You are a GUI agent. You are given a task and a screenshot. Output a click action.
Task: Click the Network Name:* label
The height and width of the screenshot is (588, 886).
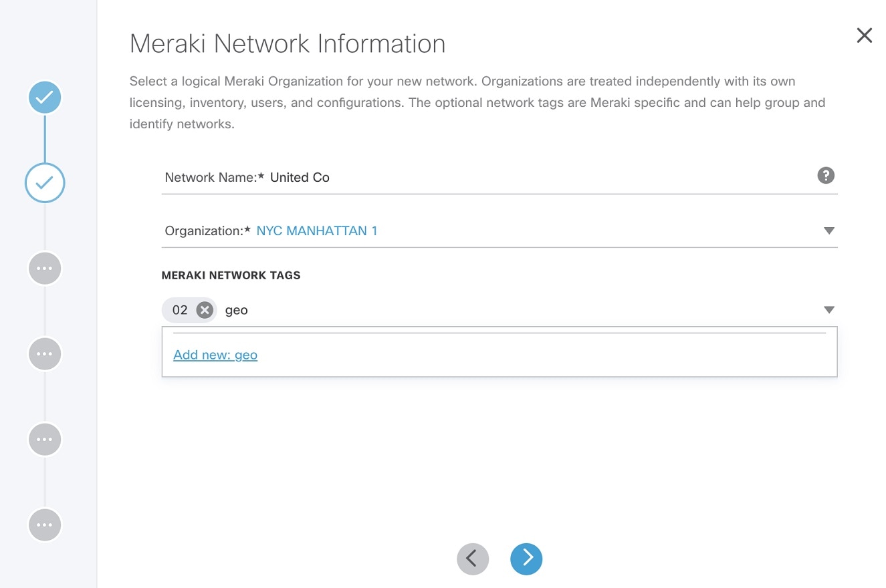click(x=215, y=177)
